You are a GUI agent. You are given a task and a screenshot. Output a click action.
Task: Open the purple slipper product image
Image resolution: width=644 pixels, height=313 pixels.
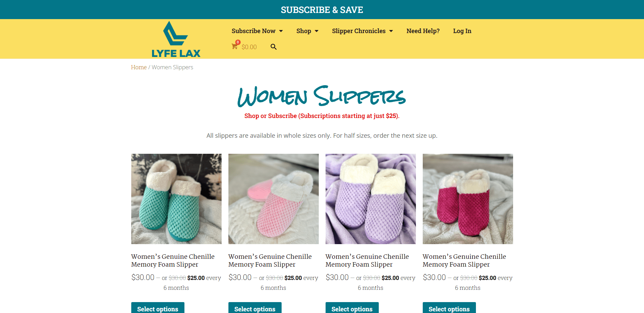[x=371, y=199]
